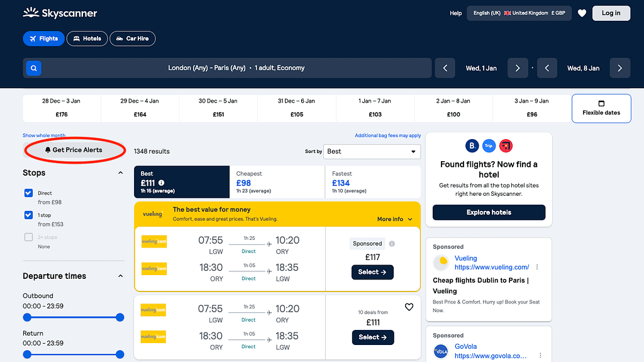Go to previous return date arrow
644x362 pixels.
tap(547, 68)
